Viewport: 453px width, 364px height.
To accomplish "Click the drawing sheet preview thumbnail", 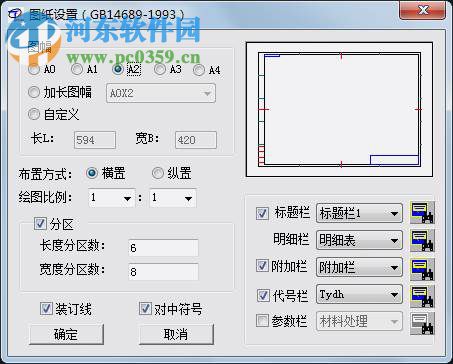I will pos(339,109).
